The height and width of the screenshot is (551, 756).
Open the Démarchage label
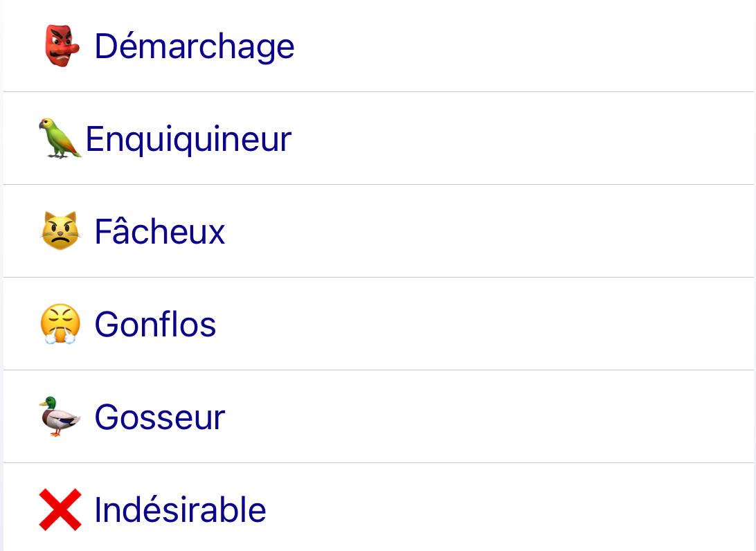click(195, 46)
